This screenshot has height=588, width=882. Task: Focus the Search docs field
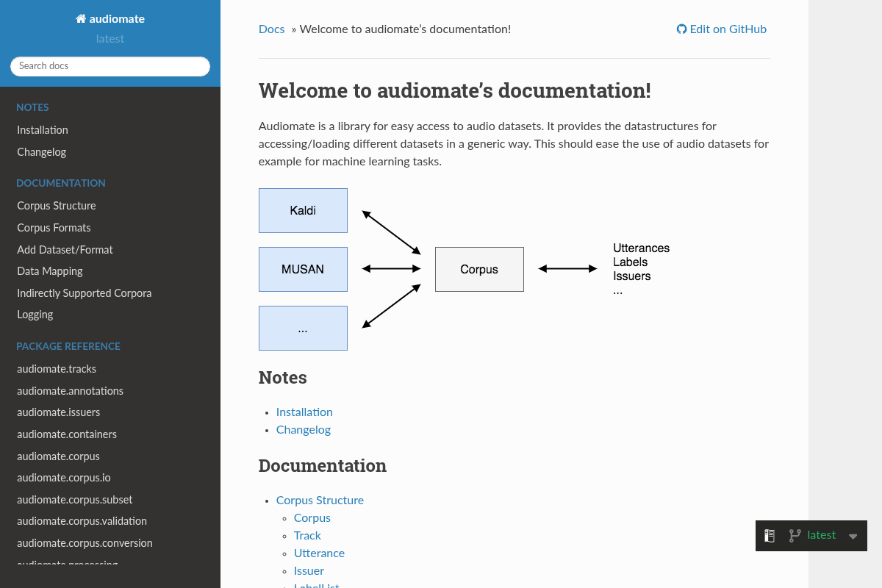pos(110,66)
